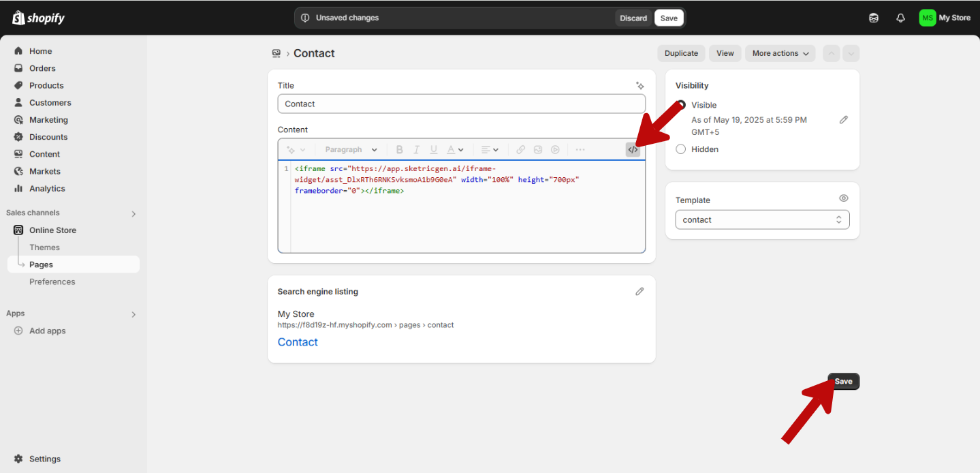This screenshot has height=473, width=980.
Task: Apply underline formatting in the content editor
Action: 433,149
